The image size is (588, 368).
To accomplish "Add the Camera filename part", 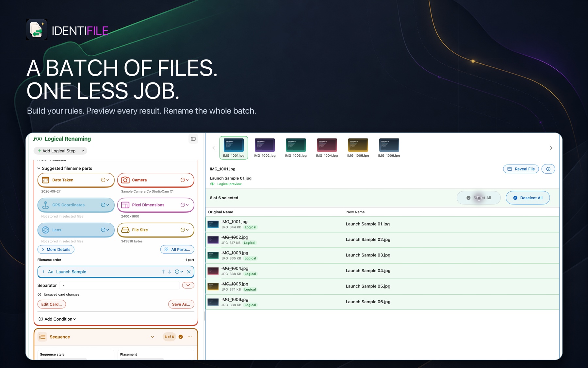I will pos(155,180).
